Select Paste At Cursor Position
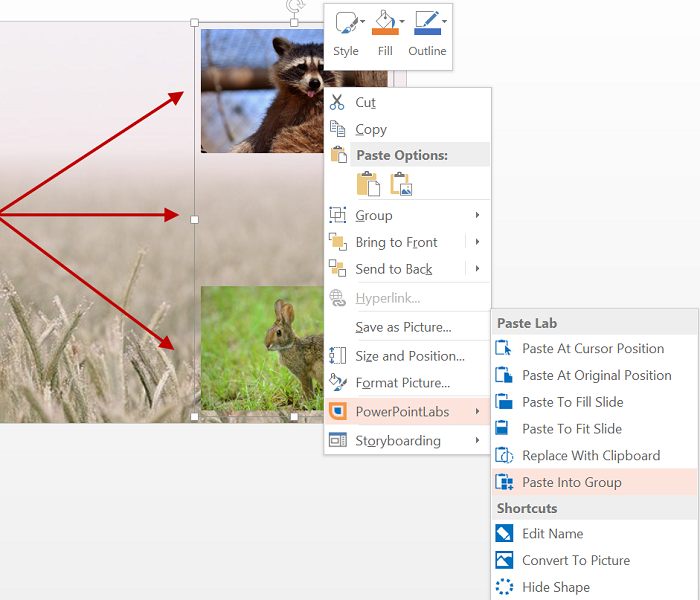The width and height of the screenshot is (700, 600). tap(592, 349)
